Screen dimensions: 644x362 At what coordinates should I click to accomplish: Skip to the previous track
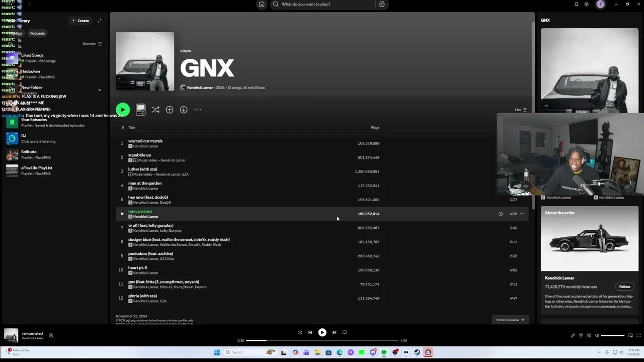click(x=310, y=332)
